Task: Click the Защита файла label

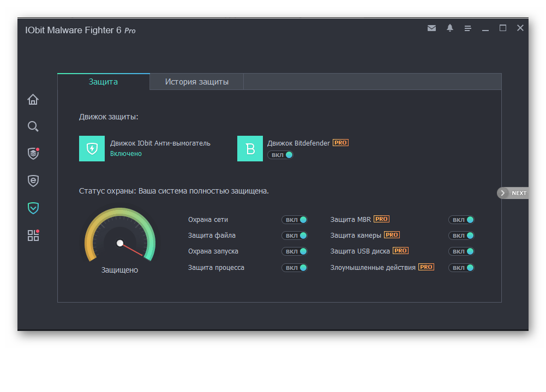Action: point(212,236)
